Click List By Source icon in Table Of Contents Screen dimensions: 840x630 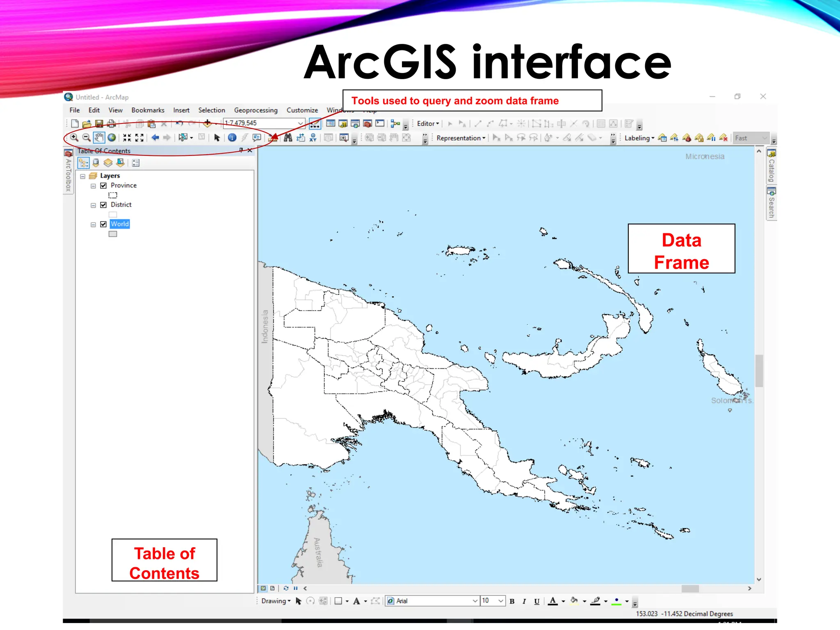click(x=96, y=163)
